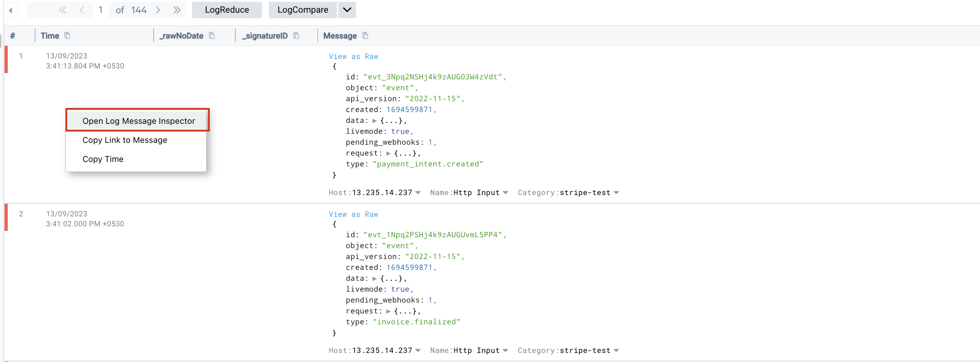Jump to the last results page
980x362 pixels.
(x=177, y=10)
